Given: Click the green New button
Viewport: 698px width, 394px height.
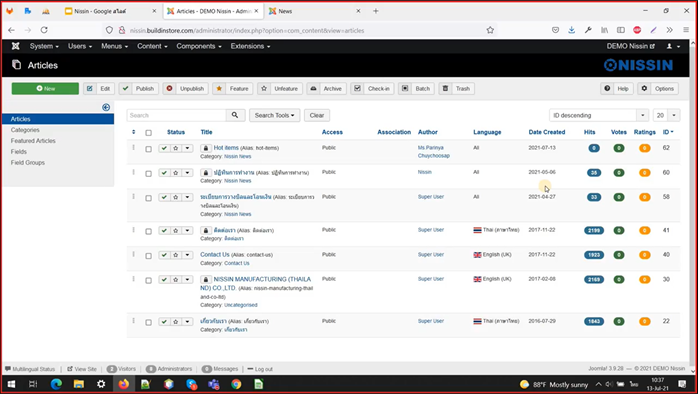Looking at the screenshot, I should pos(45,89).
